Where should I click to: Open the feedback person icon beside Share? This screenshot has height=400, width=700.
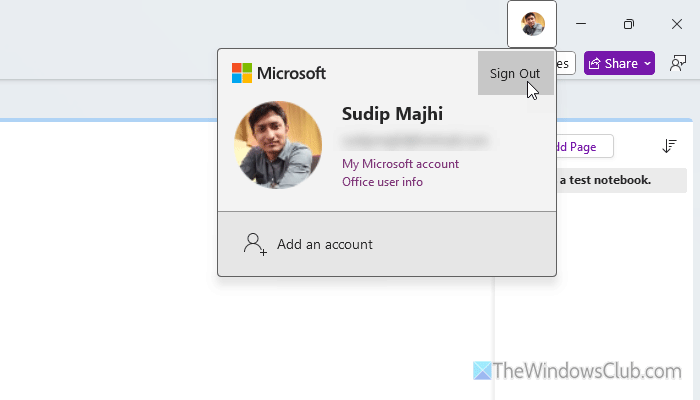(679, 63)
